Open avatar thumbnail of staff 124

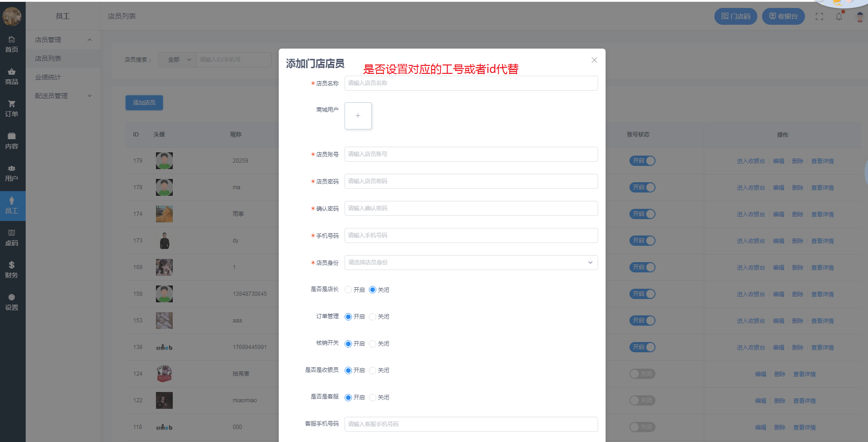tap(164, 374)
